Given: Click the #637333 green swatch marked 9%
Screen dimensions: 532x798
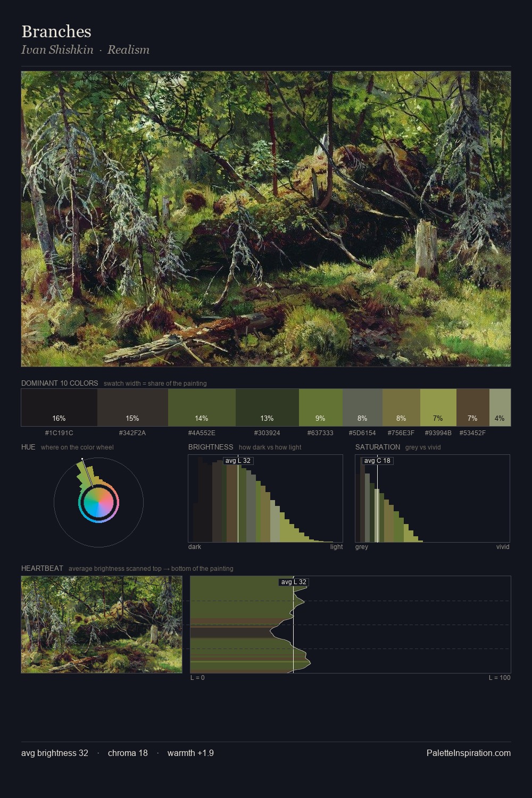Looking at the screenshot, I should click(x=321, y=408).
